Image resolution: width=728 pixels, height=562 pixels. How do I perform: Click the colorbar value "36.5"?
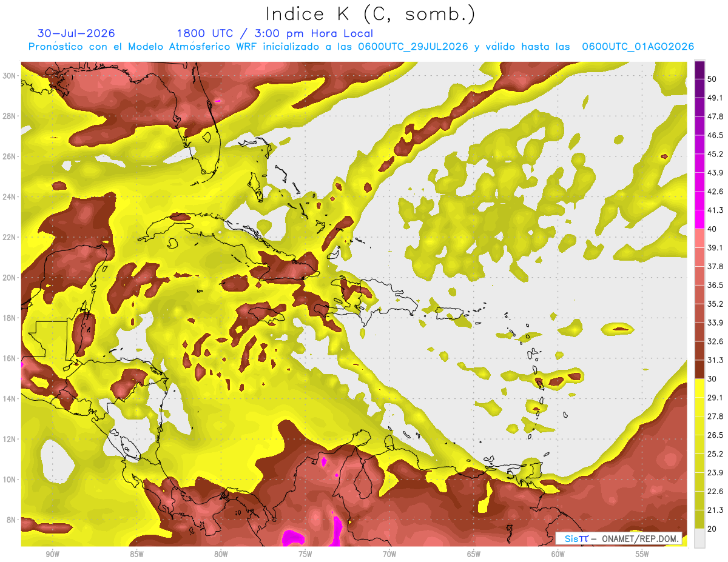point(715,285)
